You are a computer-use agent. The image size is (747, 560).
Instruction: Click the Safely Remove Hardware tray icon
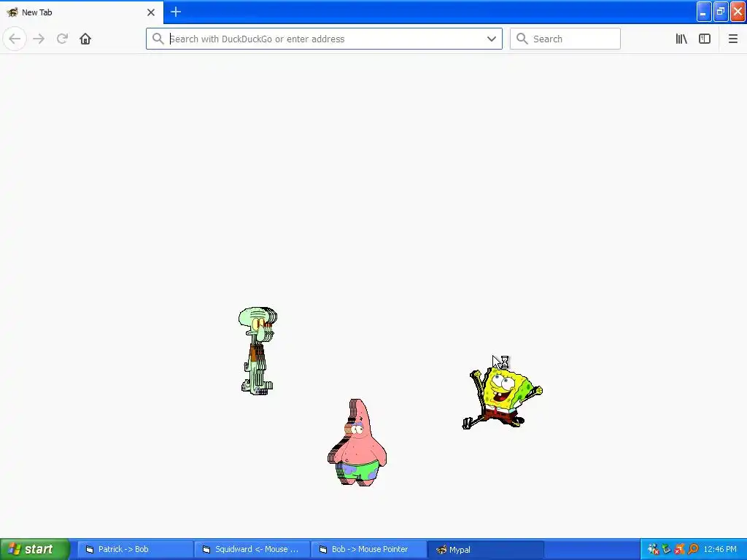[x=667, y=549]
